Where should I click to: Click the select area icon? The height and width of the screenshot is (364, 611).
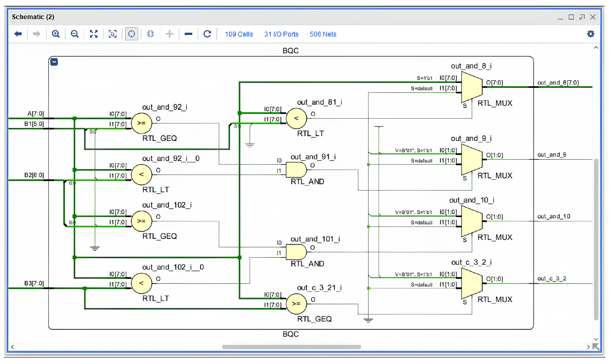click(x=112, y=34)
